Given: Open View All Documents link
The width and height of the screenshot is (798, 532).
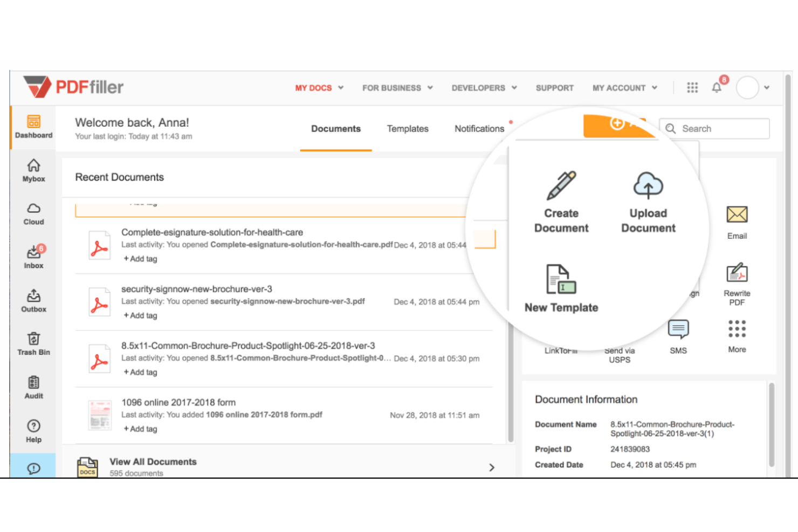Looking at the screenshot, I should click(x=153, y=461).
